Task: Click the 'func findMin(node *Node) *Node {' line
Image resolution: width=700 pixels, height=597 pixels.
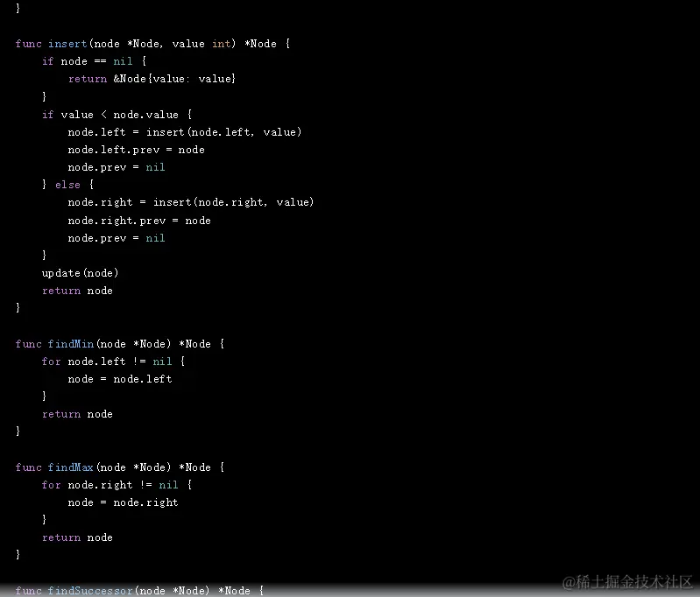Action: (120, 344)
